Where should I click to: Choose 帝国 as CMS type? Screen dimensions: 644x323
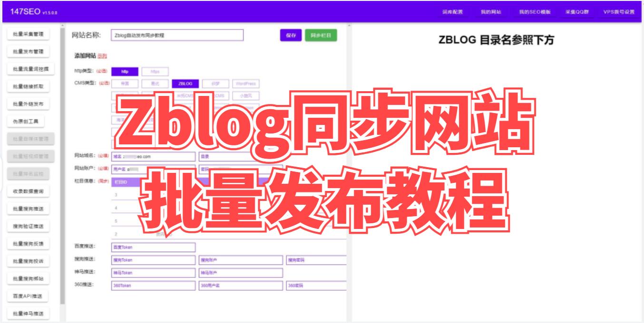(125, 84)
